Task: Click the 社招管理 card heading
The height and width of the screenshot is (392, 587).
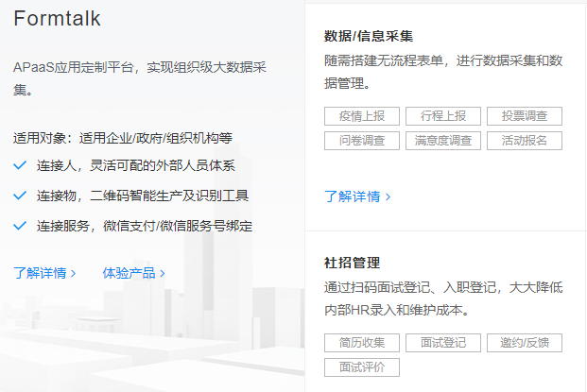Action: pyautogui.click(x=352, y=263)
